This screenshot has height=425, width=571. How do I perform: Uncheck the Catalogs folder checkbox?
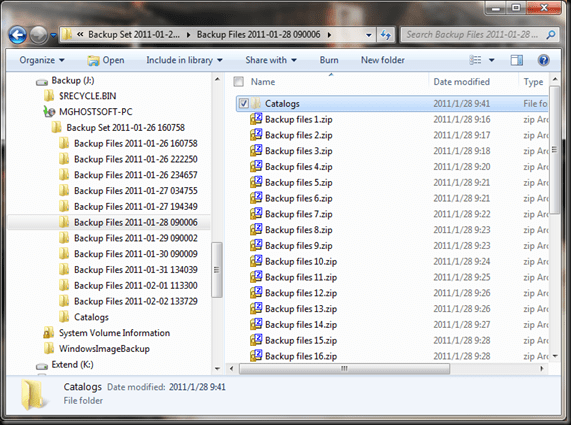(244, 104)
